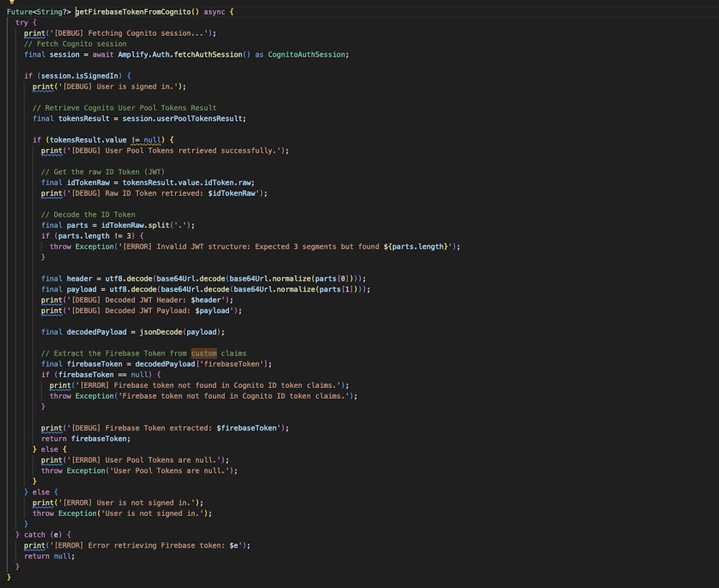Click the '// Fetch Cognito session' comment

75,44
